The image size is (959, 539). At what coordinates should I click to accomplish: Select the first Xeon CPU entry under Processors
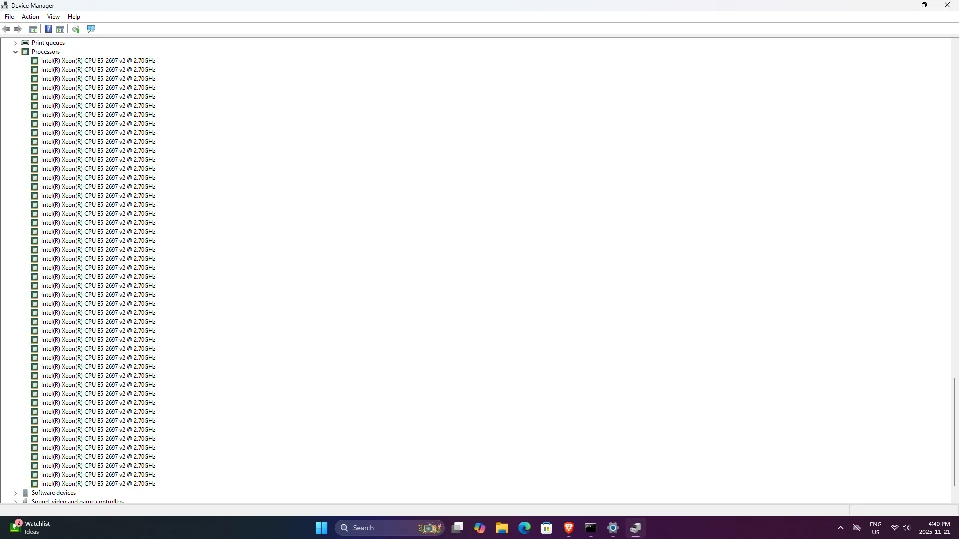[98, 61]
